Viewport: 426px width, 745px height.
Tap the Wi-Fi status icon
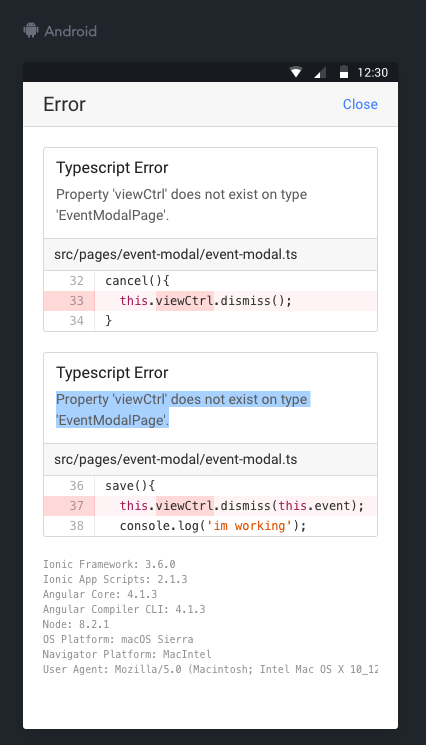pos(296,72)
